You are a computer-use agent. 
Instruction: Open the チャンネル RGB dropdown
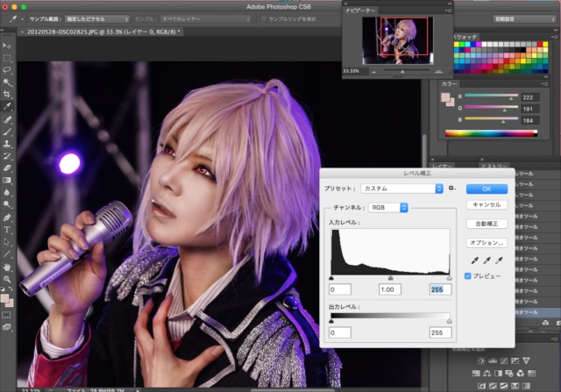pos(388,207)
